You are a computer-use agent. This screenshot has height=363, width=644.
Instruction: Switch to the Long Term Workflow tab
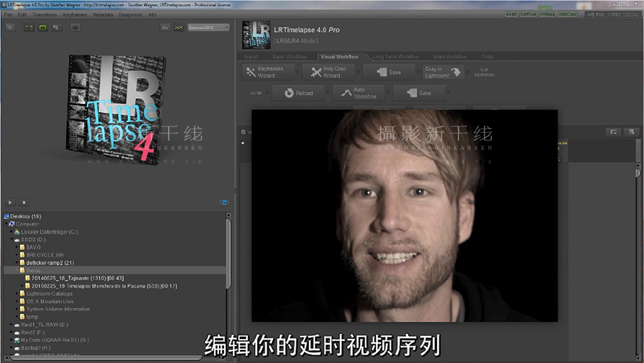(395, 57)
